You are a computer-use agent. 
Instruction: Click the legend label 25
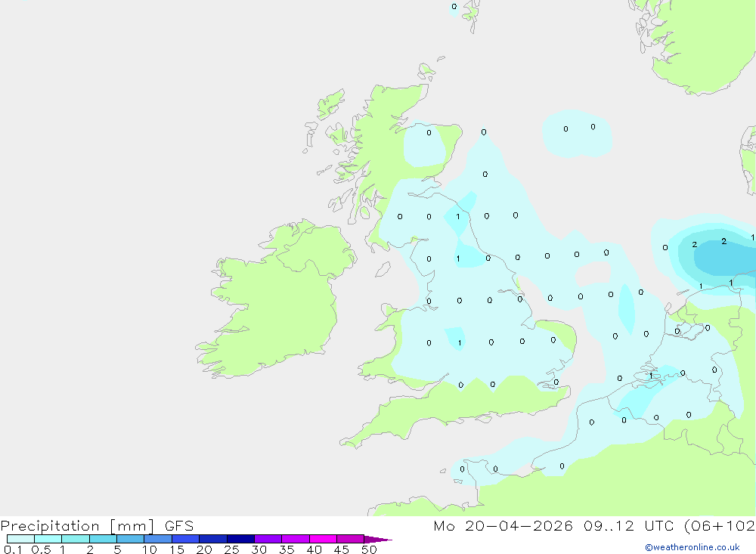click(x=231, y=549)
